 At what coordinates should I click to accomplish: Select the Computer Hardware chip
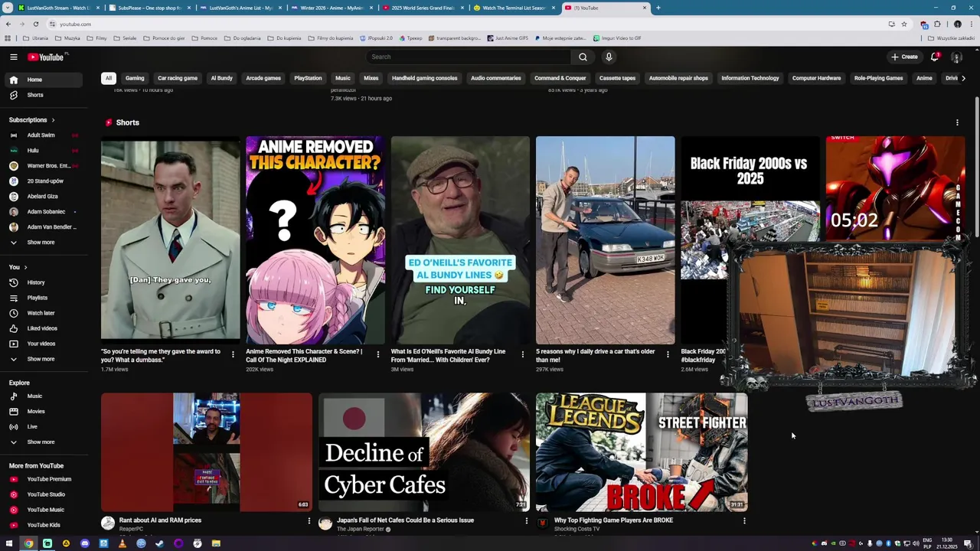pos(816,78)
